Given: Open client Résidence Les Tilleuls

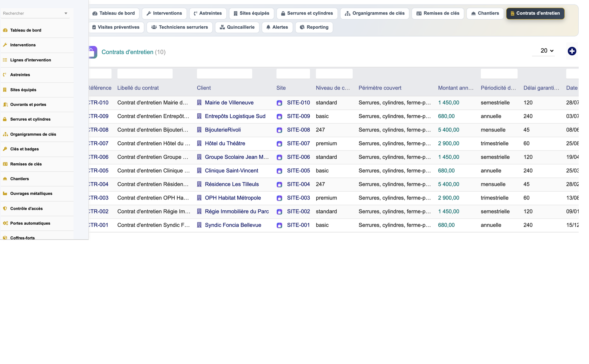Looking at the screenshot, I should tap(232, 184).
